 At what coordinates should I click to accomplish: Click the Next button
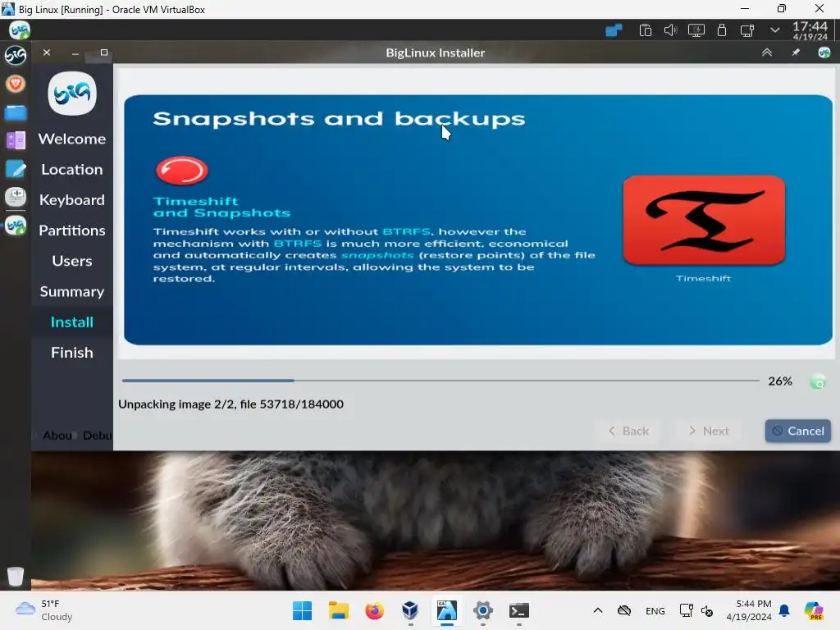[x=708, y=431]
